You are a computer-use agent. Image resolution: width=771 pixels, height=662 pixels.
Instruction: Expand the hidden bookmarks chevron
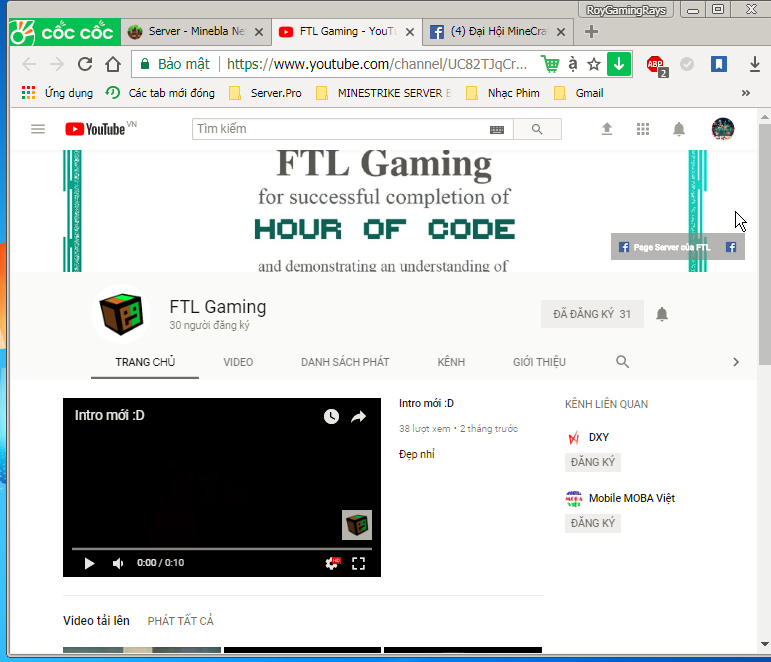(745, 93)
